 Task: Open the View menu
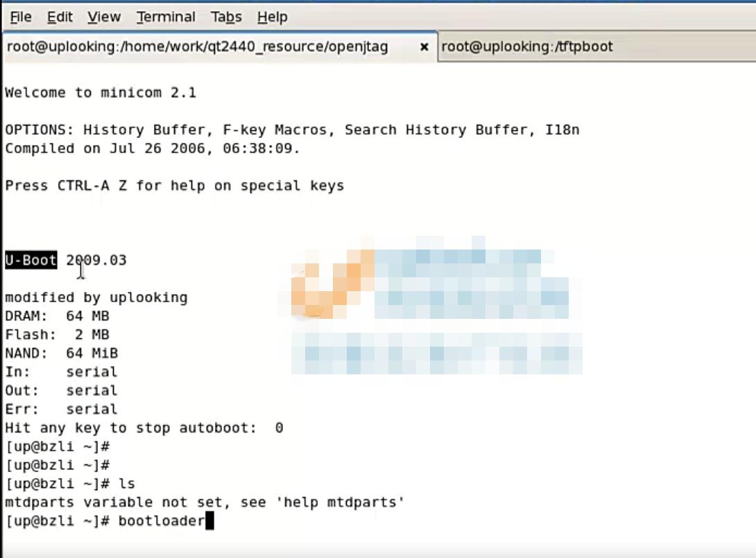pyautogui.click(x=103, y=17)
